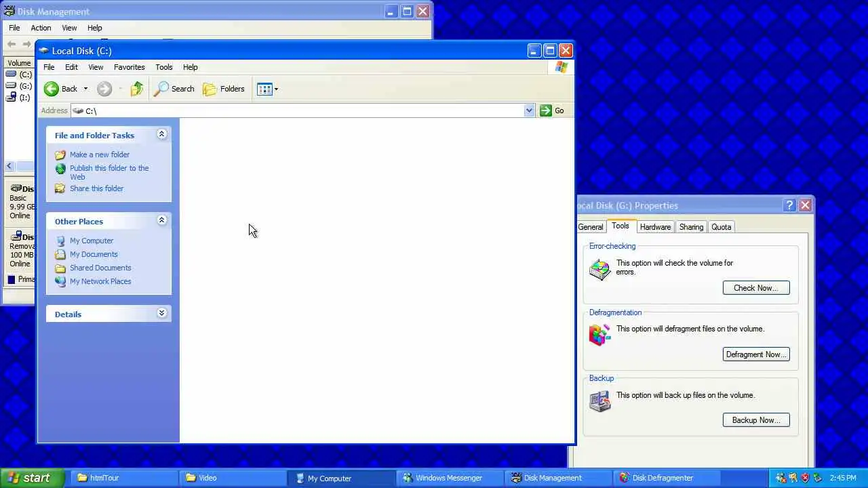Click the Local Disk title bar drive icon
Viewport: 868px width, 488px height.
(x=44, y=51)
